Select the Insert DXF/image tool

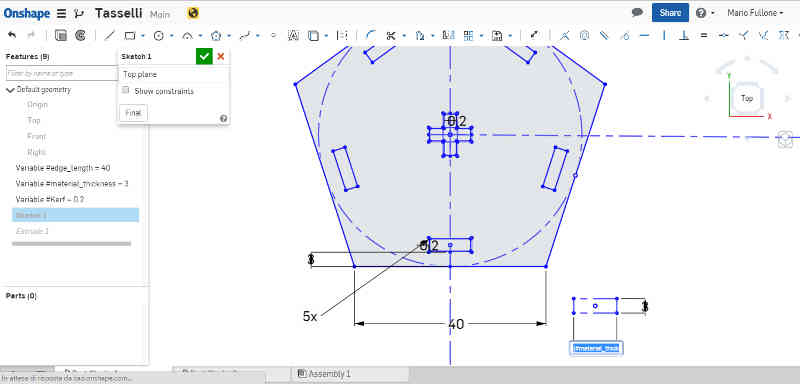497,36
